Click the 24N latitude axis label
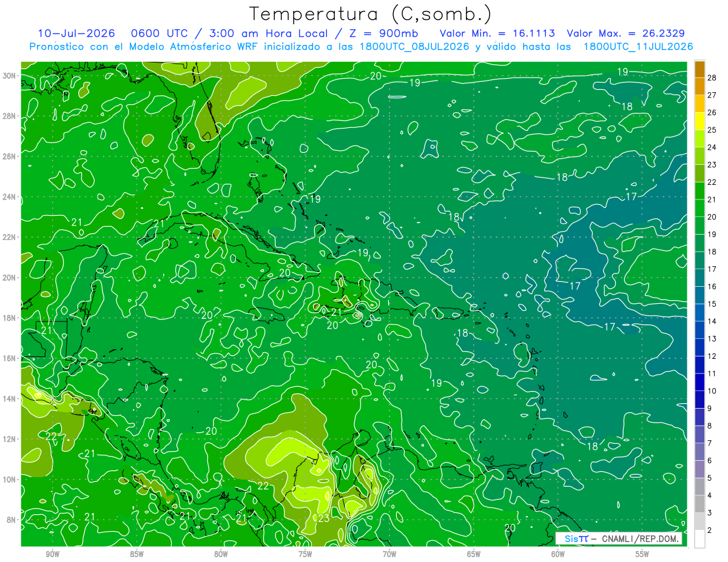 (x=10, y=197)
